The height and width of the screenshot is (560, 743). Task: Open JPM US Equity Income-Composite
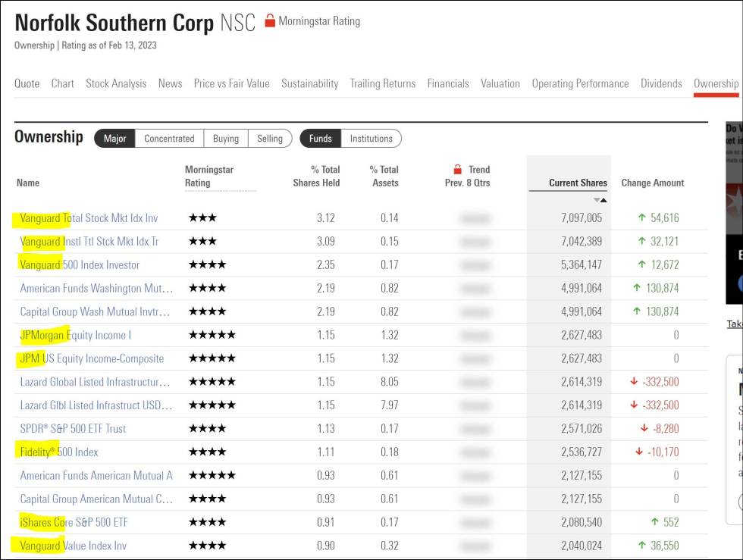coord(92,358)
